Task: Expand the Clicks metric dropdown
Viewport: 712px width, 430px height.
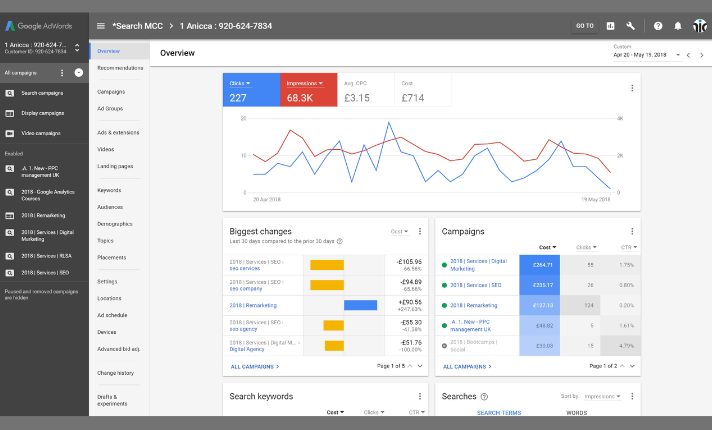Action: (x=250, y=84)
